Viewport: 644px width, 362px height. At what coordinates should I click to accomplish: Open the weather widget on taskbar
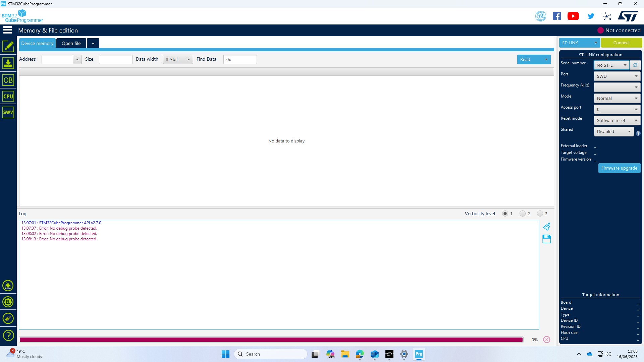25,354
